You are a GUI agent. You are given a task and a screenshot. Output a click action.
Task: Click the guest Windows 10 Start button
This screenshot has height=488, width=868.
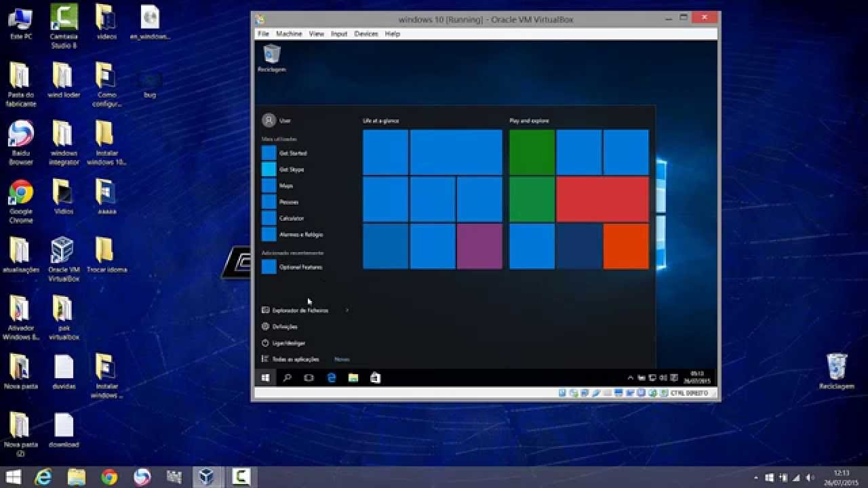(x=265, y=378)
